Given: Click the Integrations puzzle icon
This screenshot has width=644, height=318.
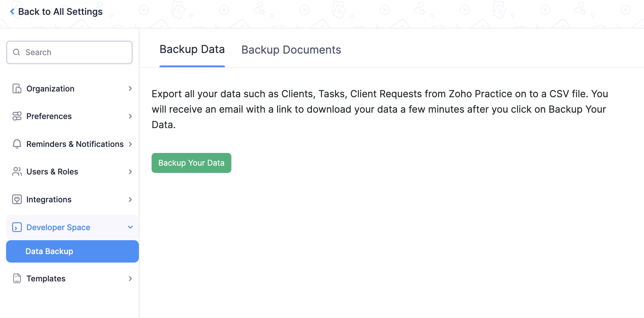Looking at the screenshot, I should (x=17, y=199).
